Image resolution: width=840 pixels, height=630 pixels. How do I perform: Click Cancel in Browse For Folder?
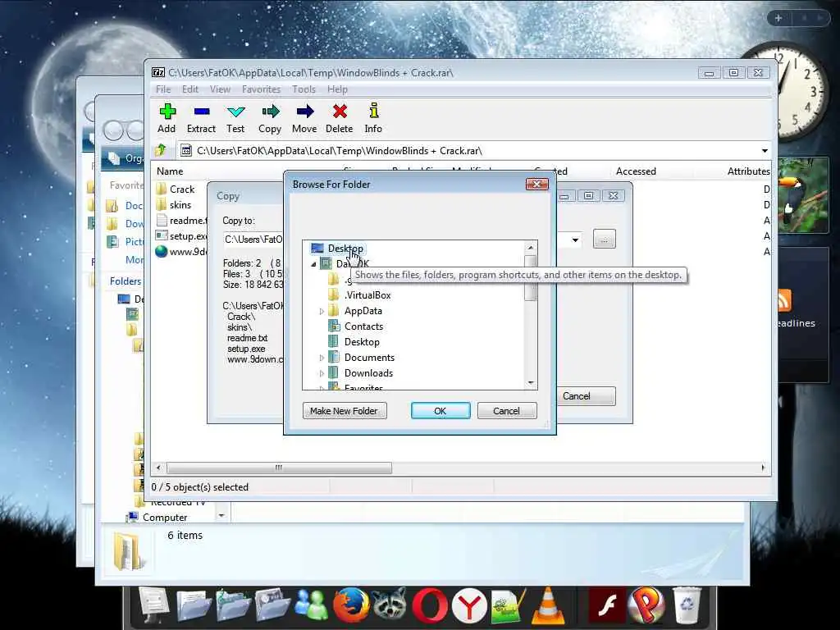(506, 411)
